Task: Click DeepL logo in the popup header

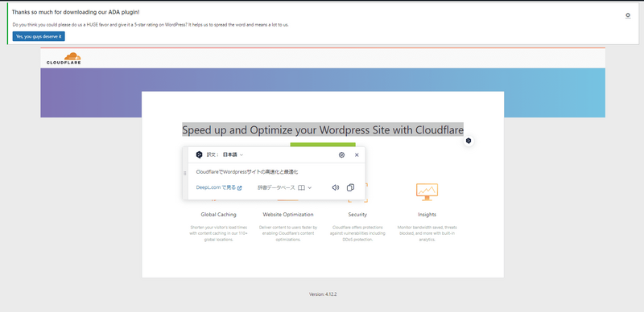Action: point(199,154)
